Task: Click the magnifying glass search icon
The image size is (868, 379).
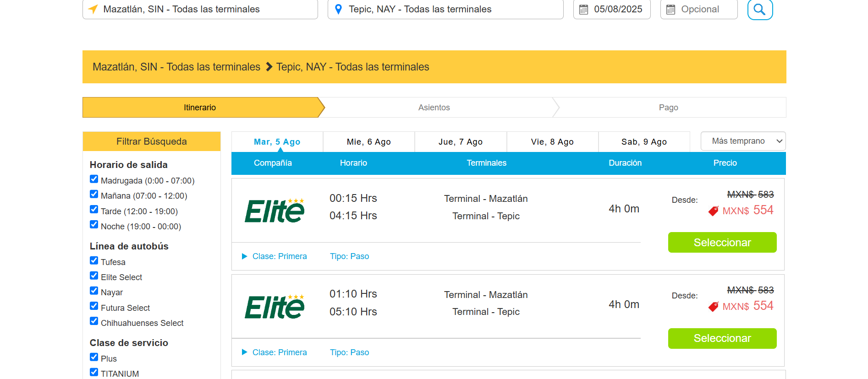Action: 760,9
